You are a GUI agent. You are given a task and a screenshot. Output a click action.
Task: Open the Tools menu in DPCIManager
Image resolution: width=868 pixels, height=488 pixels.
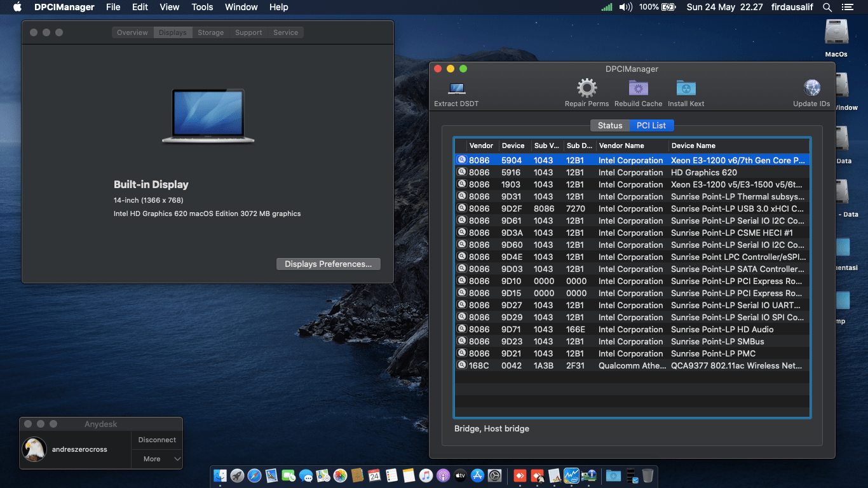click(202, 7)
